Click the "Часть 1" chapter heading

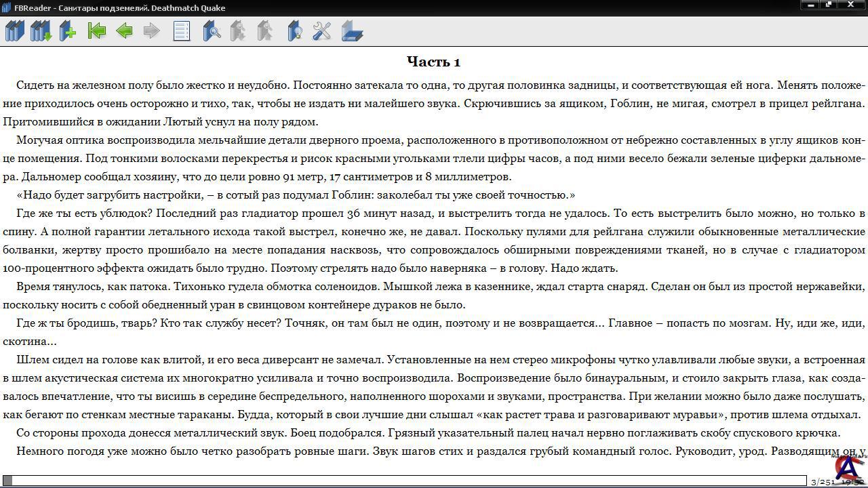[x=433, y=62]
